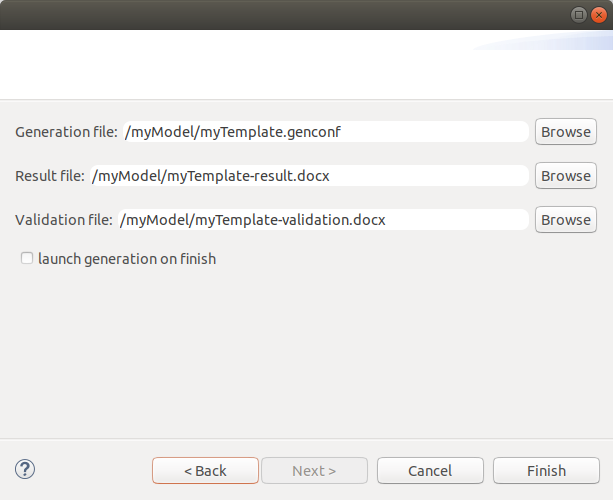This screenshot has height=500, width=613.
Task: Click the white wizard header banner
Action: (250, 64)
